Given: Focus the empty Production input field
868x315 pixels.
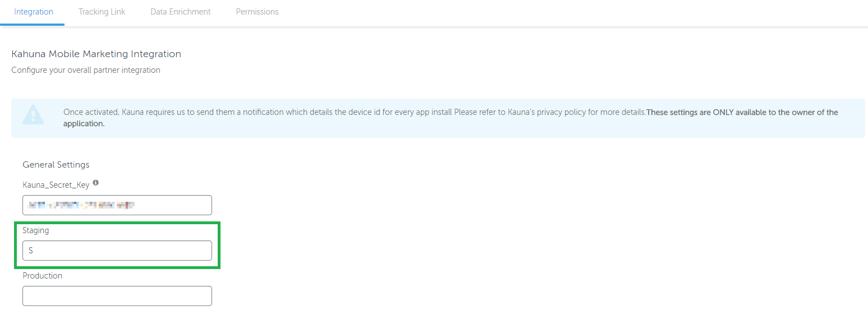Looking at the screenshot, I should (117, 296).
